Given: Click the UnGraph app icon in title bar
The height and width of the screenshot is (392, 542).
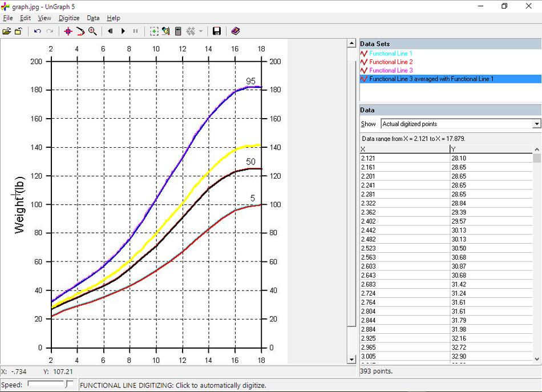Looking at the screenshot, I should tap(5, 6).
